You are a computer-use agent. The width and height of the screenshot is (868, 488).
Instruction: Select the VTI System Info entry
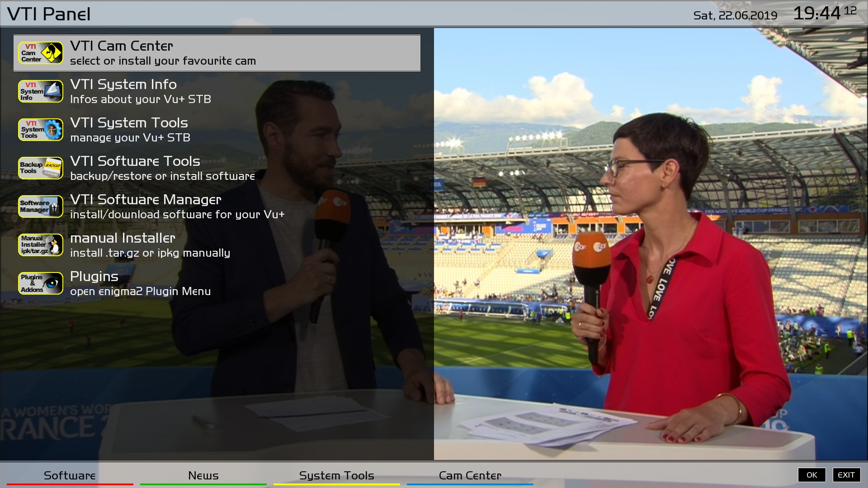217,91
